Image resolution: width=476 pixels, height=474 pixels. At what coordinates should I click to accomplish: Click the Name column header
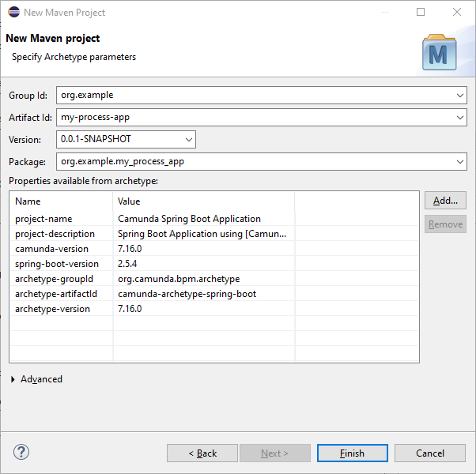pos(60,201)
